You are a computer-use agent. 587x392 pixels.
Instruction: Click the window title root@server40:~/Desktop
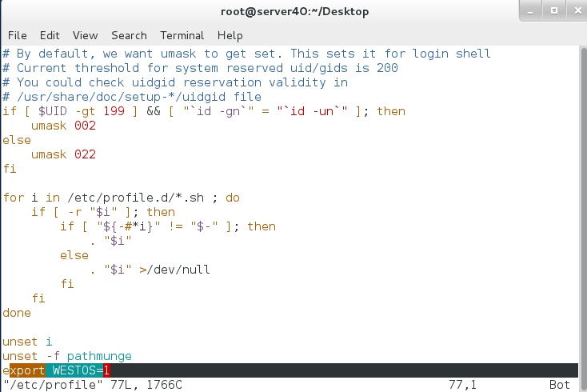(x=294, y=12)
